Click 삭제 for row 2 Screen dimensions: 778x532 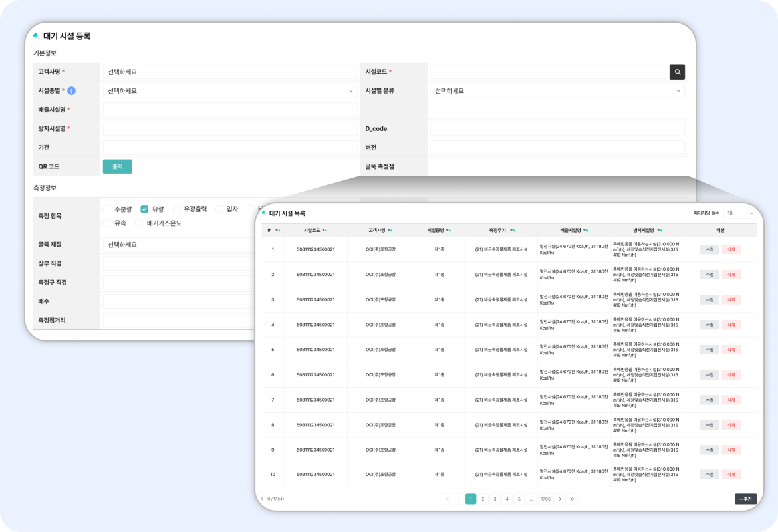(731, 275)
